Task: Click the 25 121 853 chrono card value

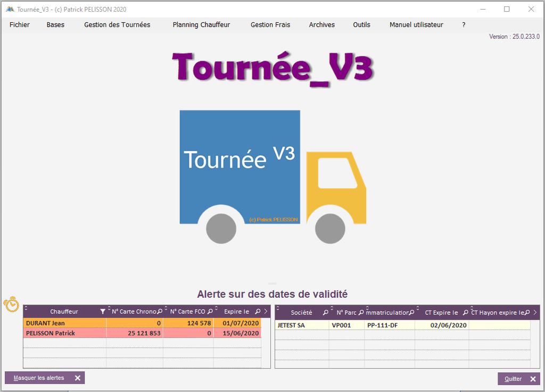Action: point(144,333)
